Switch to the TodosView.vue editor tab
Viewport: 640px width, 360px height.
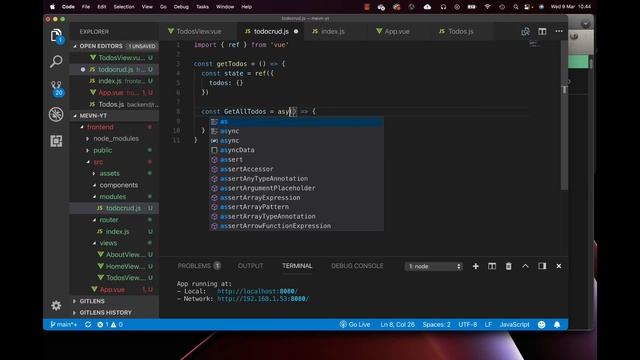198,31
